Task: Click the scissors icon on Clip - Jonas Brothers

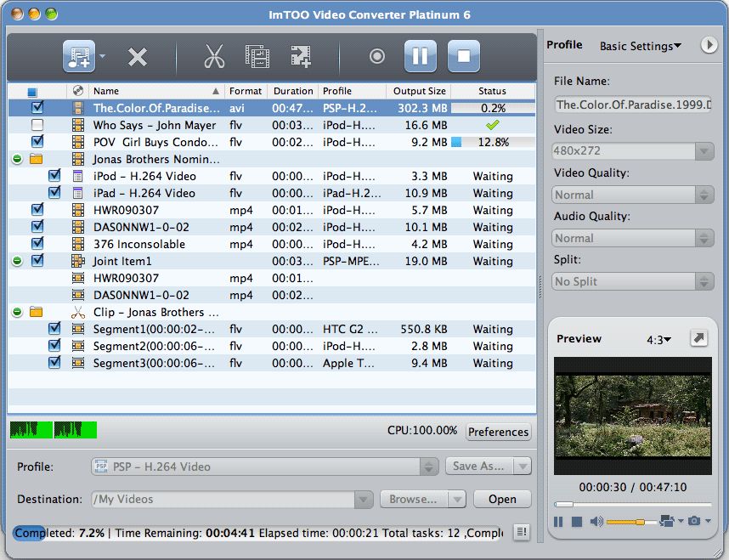Action: (78, 312)
